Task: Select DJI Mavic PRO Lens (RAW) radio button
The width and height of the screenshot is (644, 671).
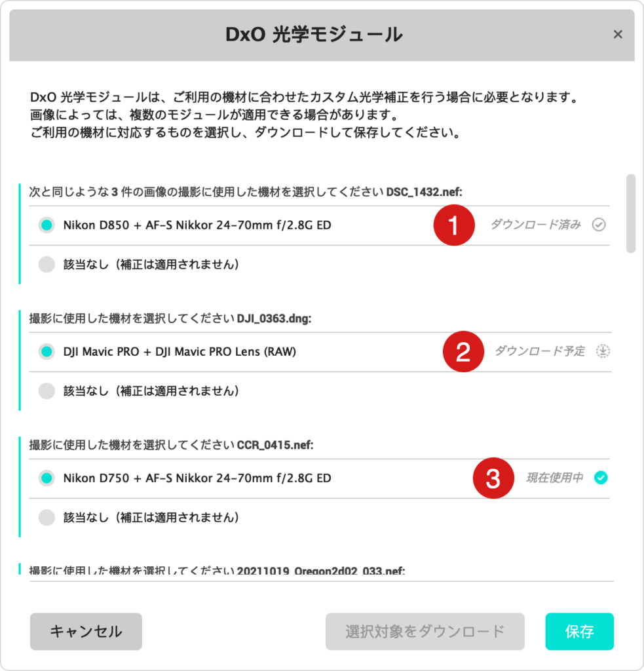Action: pos(47,352)
